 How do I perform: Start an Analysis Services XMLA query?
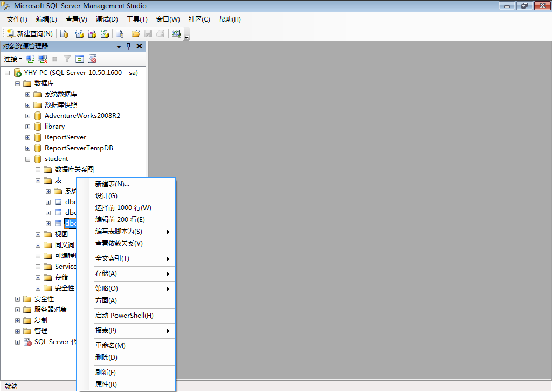(105, 33)
